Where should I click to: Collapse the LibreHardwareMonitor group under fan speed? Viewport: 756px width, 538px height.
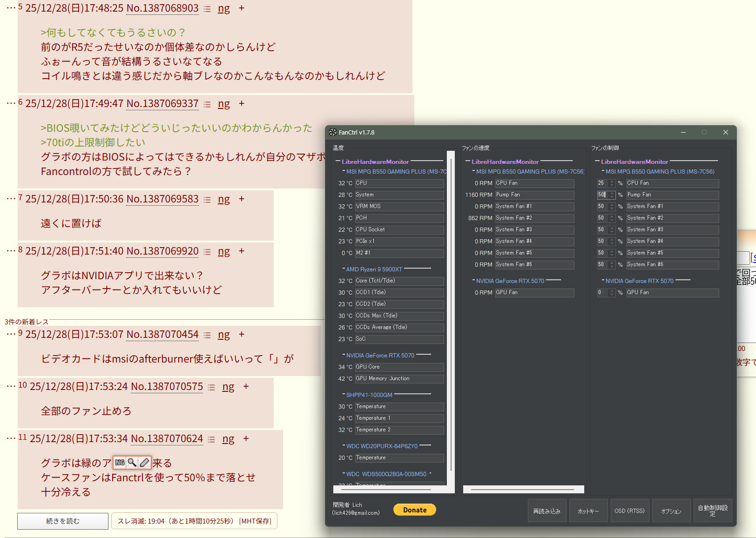[x=467, y=161]
